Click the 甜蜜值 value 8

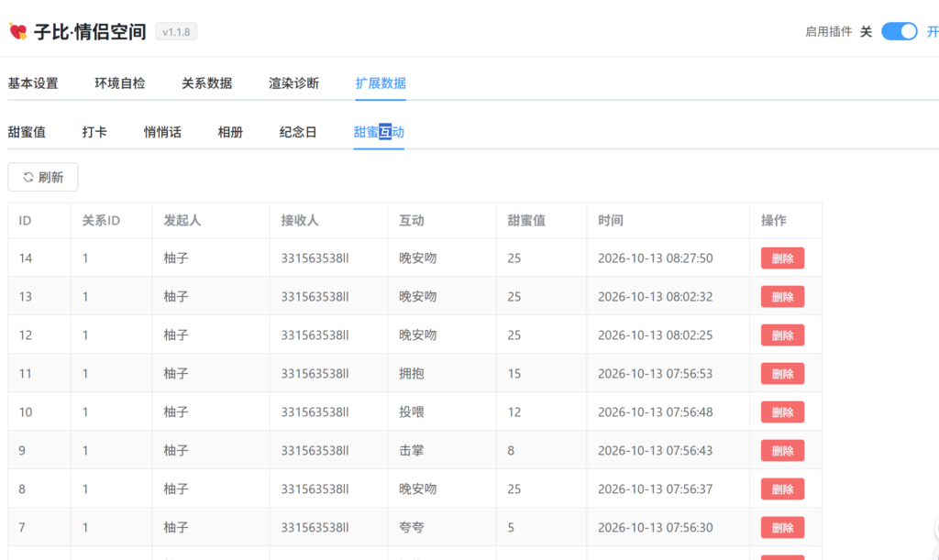511,451
